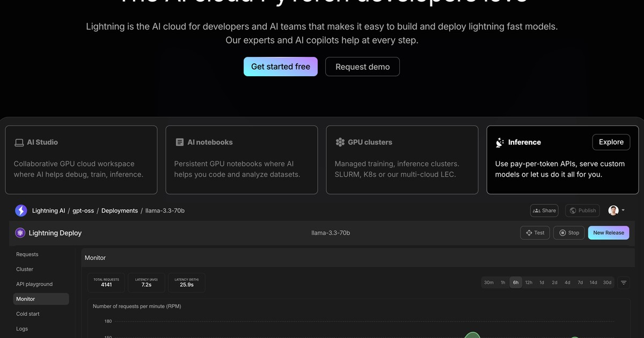The height and width of the screenshot is (338, 644).
Task: Select the AI notebooks card
Action: pos(241,160)
